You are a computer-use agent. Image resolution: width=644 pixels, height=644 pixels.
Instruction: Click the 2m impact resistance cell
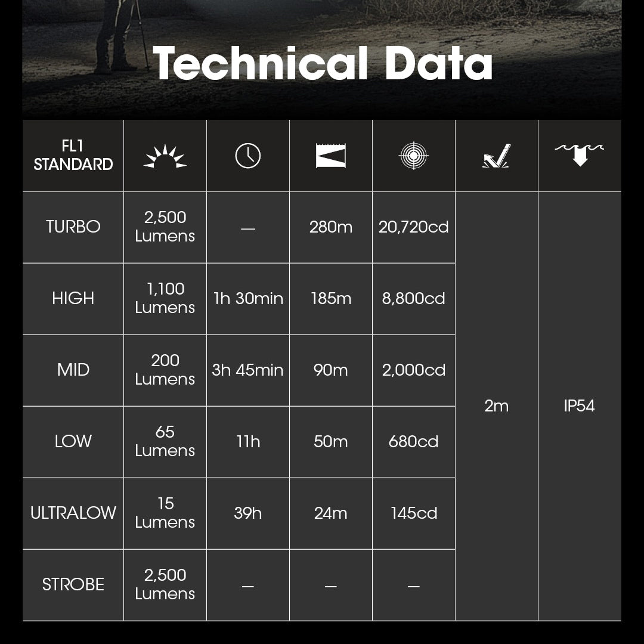[x=497, y=406]
